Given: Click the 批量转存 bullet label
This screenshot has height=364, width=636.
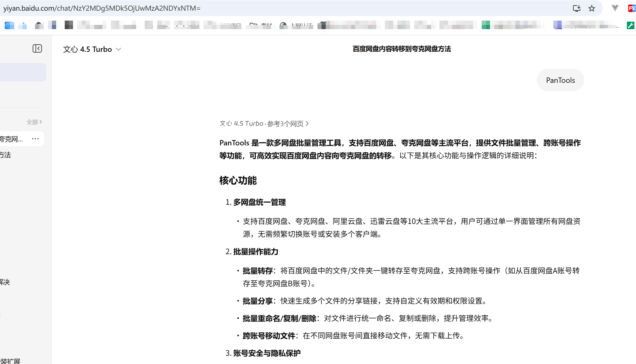Looking at the screenshot, I should tap(258, 271).
